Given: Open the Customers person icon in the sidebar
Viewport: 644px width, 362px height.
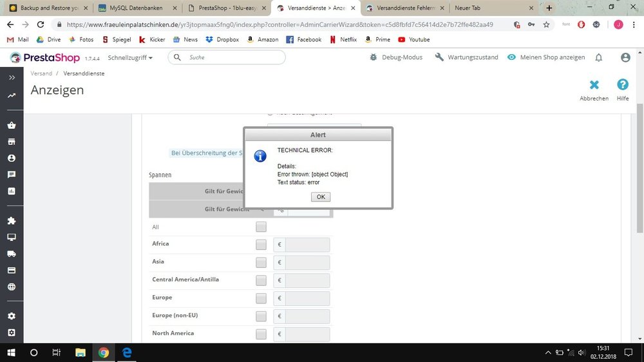Looking at the screenshot, I should click(x=12, y=158).
